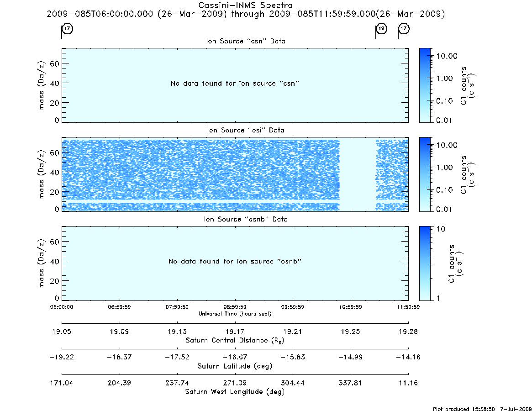Click the osi spectrogram data gap region

tap(358, 174)
